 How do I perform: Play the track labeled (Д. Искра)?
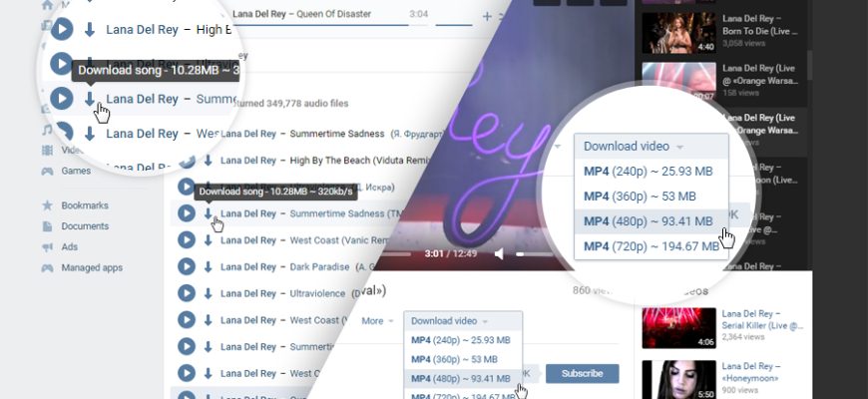pos(187,188)
